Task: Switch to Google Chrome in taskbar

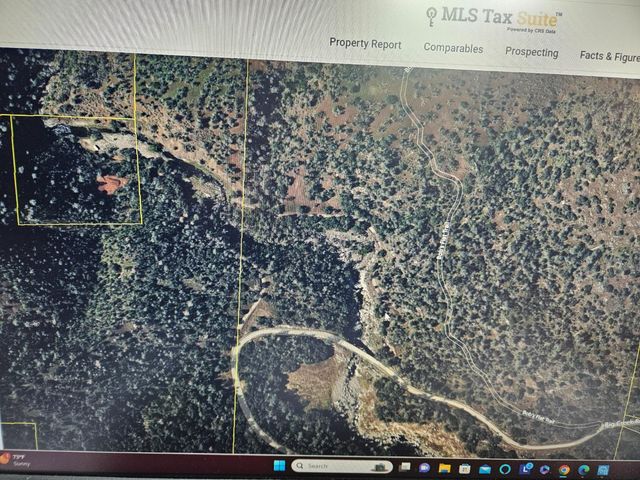Action: (564, 470)
